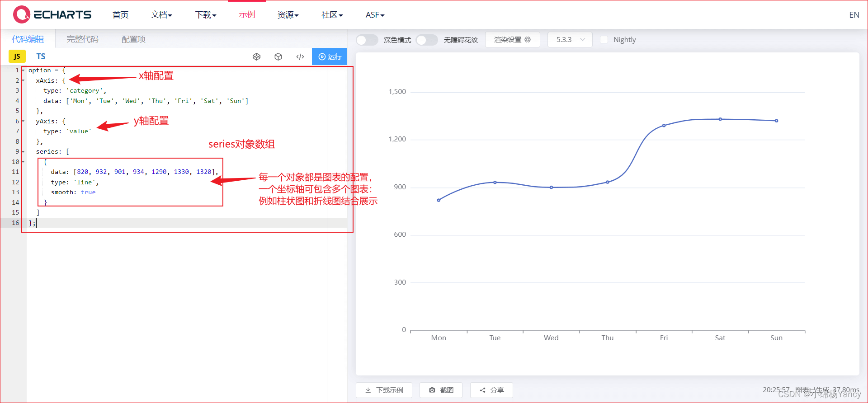Click the Sat data point on line

[x=720, y=119]
